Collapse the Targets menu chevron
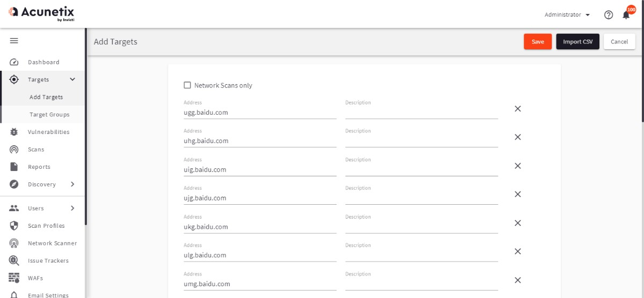The height and width of the screenshot is (298, 644). [72, 79]
